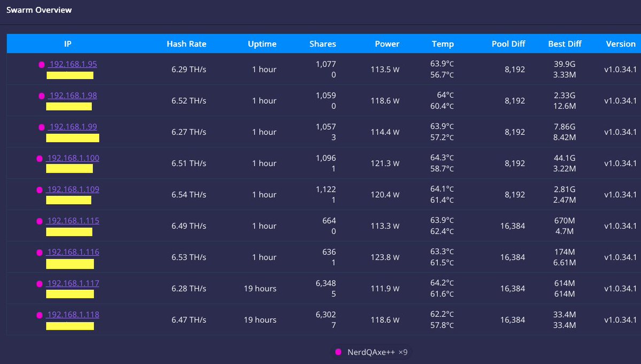This screenshot has width=641, height=364.
Task: Open miner link 192.168.1.100
Action: pos(73,158)
